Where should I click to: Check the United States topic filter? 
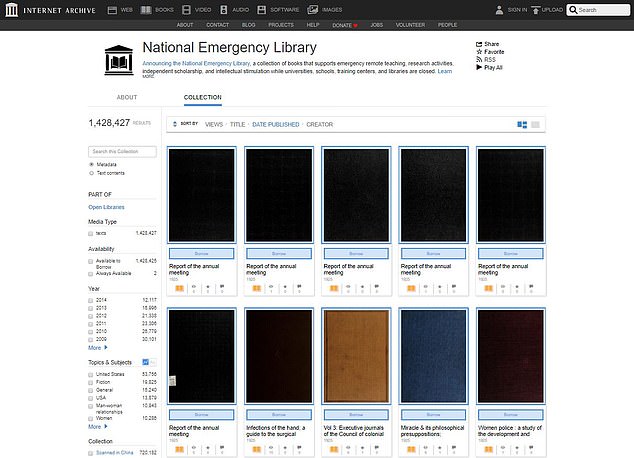(91, 375)
